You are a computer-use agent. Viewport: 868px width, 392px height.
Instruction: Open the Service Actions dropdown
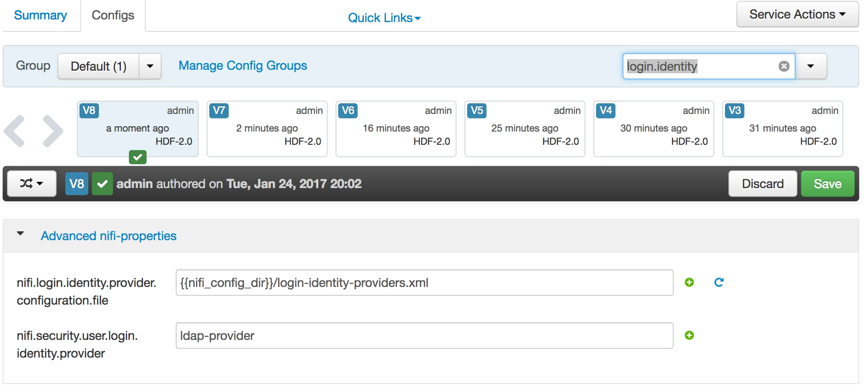coord(797,15)
